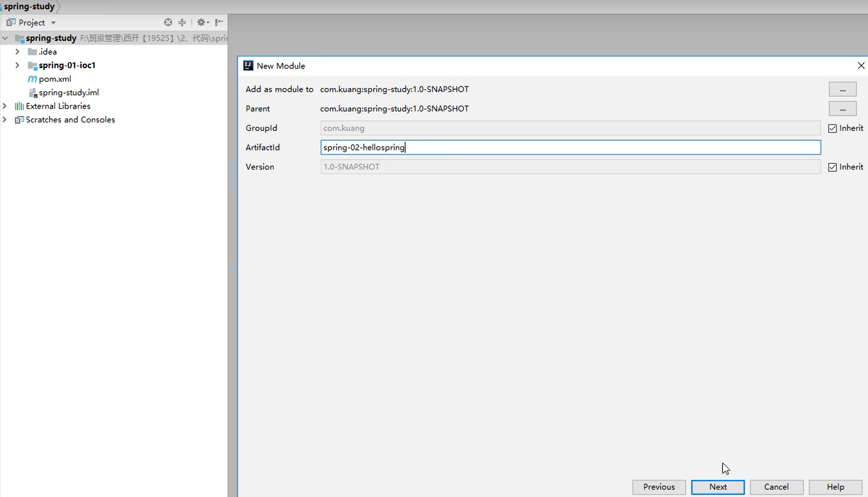Browse for Add as module to target
The width and height of the screenshot is (868, 497).
(x=843, y=89)
